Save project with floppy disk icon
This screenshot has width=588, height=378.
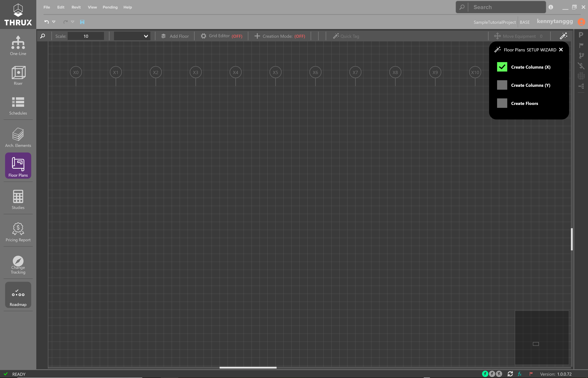click(82, 22)
